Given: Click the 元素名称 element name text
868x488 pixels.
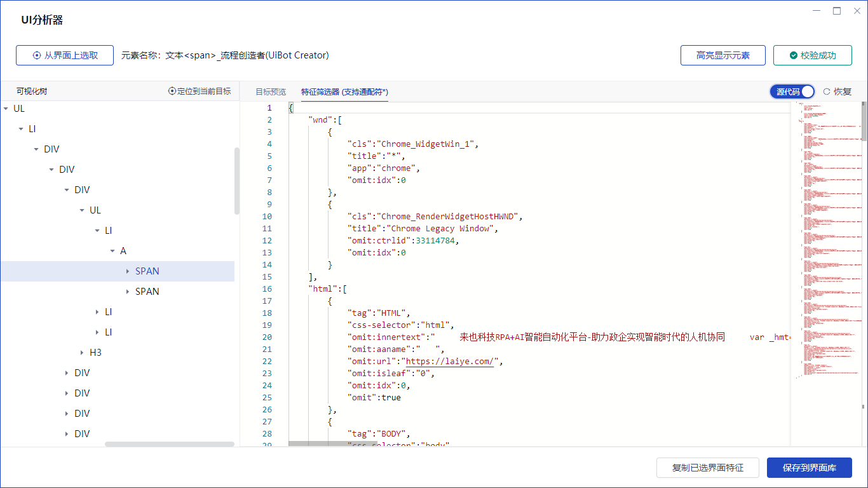Looking at the screenshot, I should [225, 55].
